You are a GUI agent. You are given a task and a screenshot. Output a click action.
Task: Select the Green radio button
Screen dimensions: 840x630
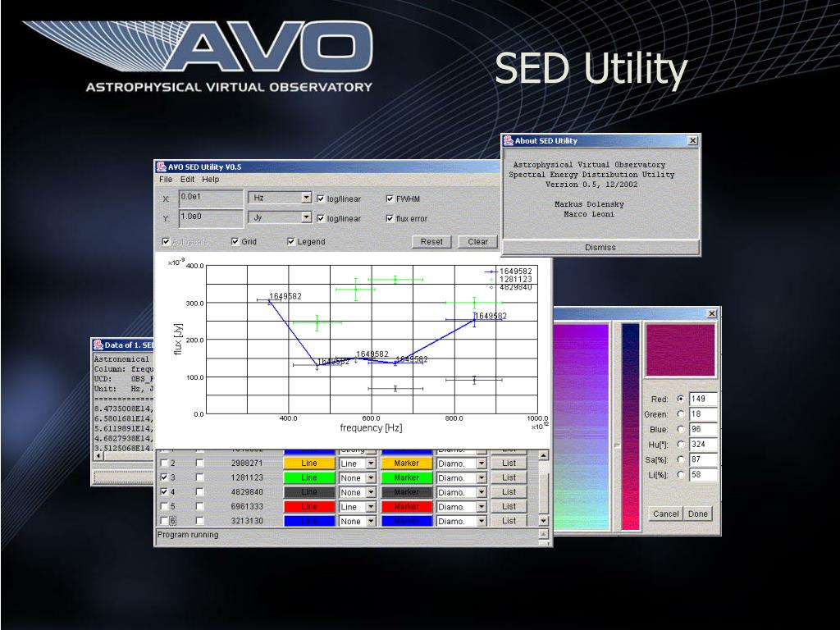[x=681, y=413]
